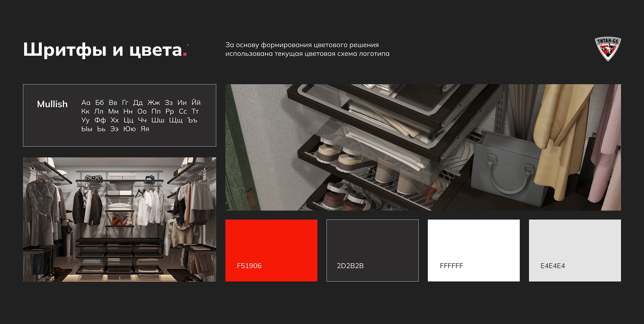Click the "Юю" glyph pair in alphabet
Screen dimensions: 644x324
click(x=129, y=129)
